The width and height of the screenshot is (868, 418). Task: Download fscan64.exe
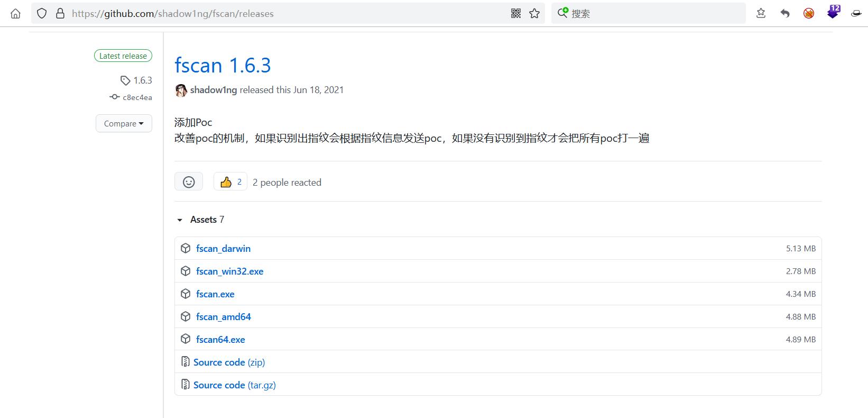220,339
